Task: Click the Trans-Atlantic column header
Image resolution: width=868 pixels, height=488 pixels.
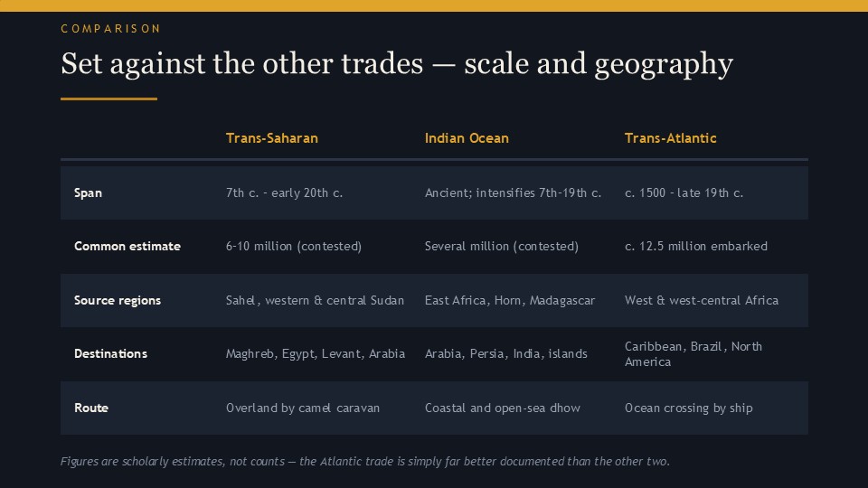Action: tap(670, 138)
